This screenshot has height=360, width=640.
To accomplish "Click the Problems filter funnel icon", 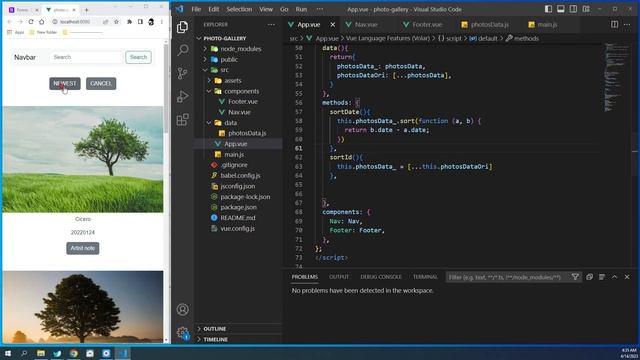I will pos(575,277).
